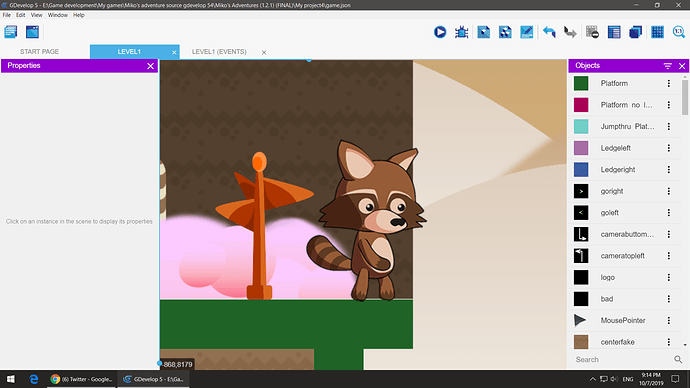690x388 pixels.
Task: Open options menu for camerabuttom... object
Action: (x=669, y=234)
